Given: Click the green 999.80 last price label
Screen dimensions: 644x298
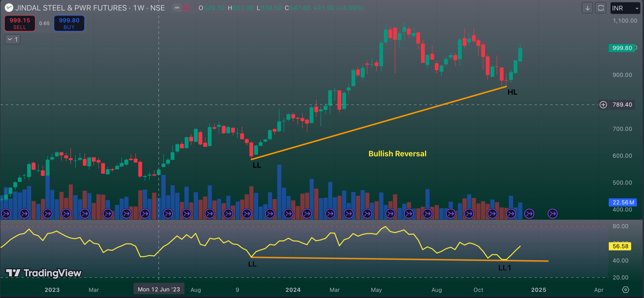Looking at the screenshot, I should (622, 48).
